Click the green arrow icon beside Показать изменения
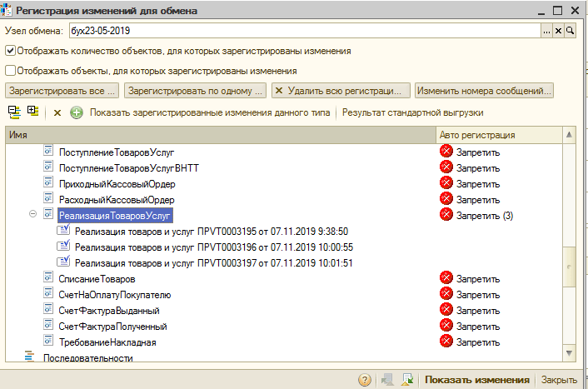 click(407, 380)
